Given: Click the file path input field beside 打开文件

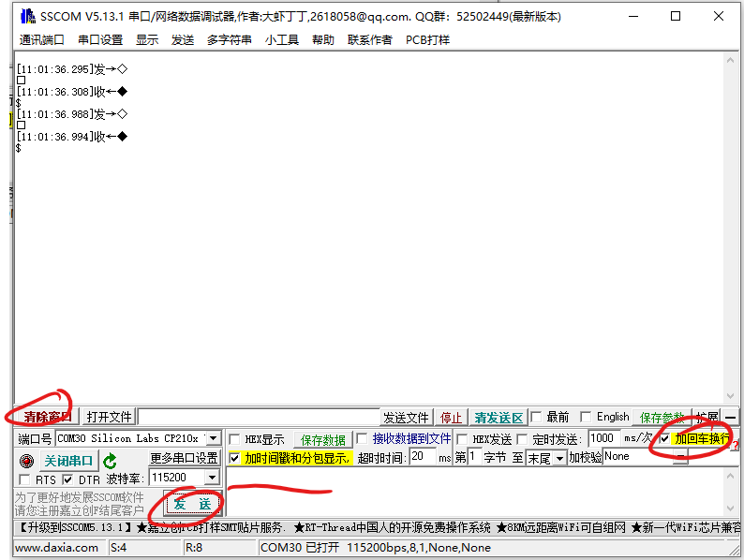Looking at the screenshot, I should tap(259, 418).
